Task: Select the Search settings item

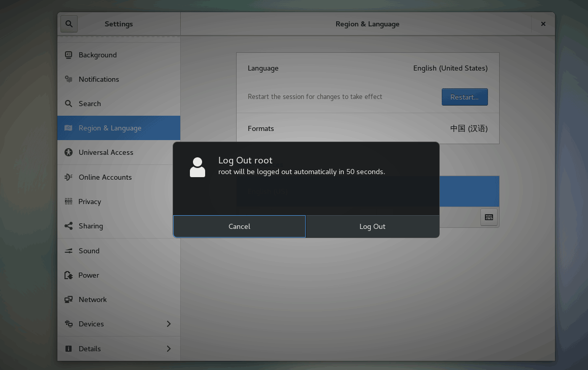Action: (90, 104)
